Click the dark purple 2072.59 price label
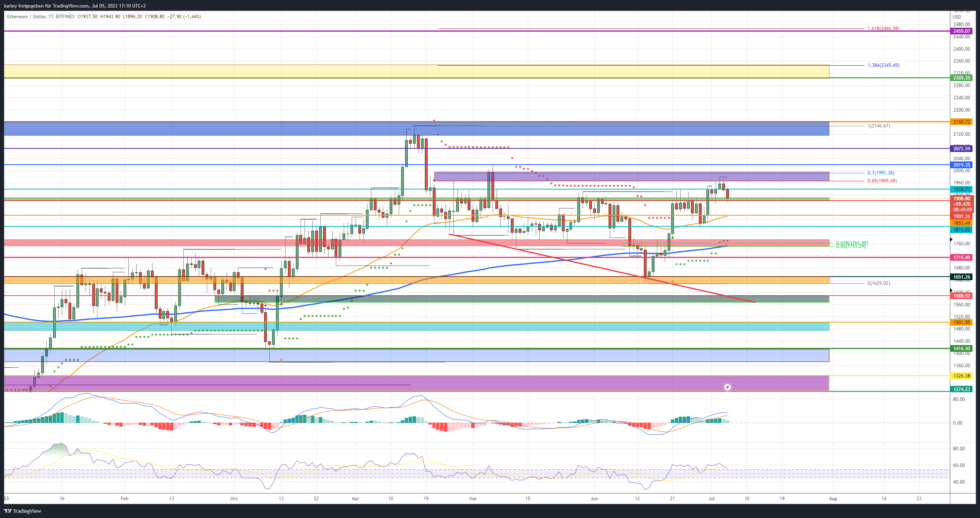980x518 pixels. click(961, 149)
